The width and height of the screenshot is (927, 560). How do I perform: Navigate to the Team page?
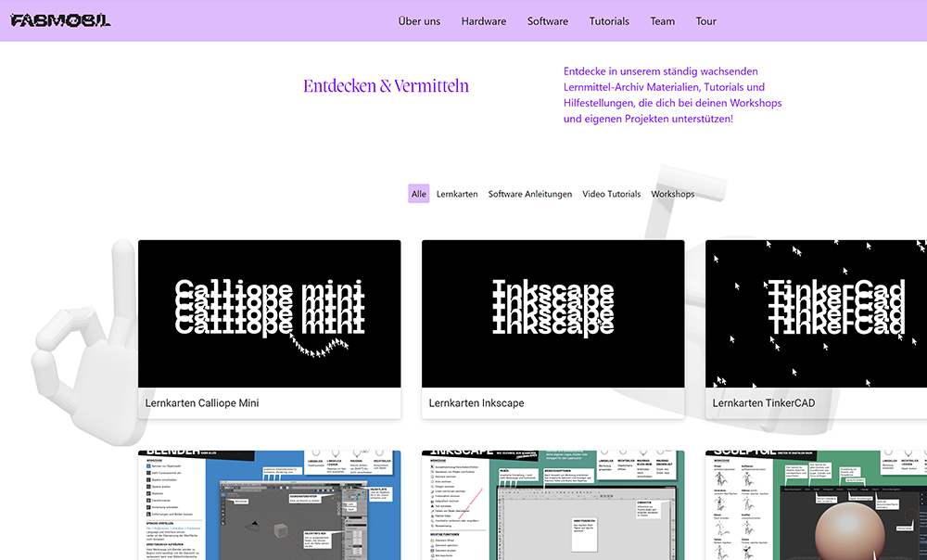(x=662, y=21)
